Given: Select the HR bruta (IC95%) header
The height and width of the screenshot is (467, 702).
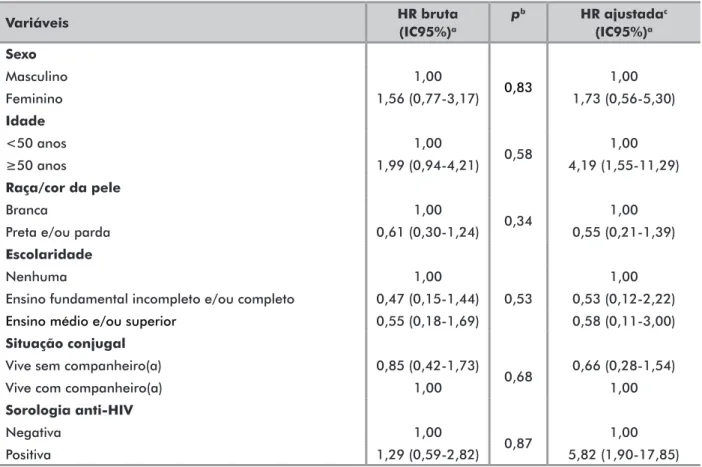Looking at the screenshot, I should coord(428,23).
